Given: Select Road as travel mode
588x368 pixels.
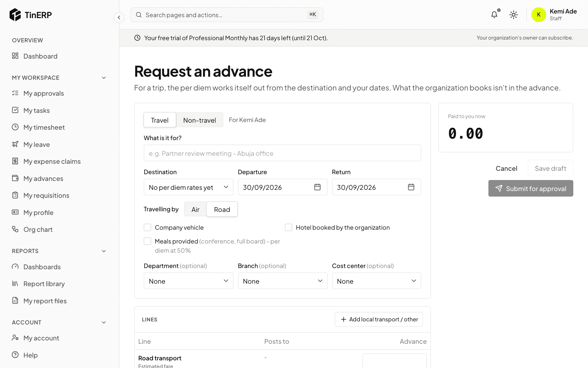Looking at the screenshot, I should 222,209.
